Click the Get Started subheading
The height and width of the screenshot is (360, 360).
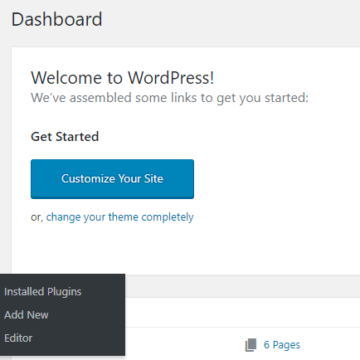(65, 137)
